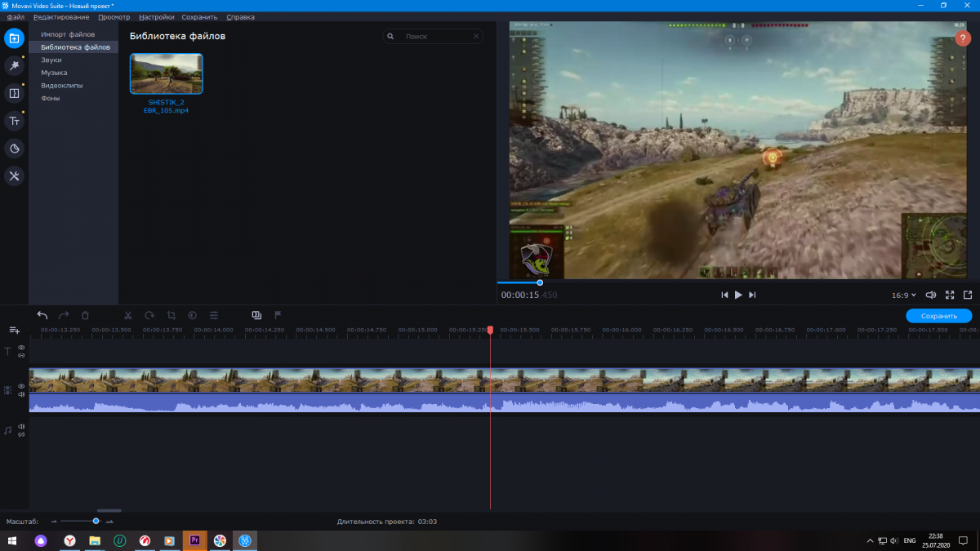Toggle visibility of the titles track
The image size is (980, 551).
[21, 348]
